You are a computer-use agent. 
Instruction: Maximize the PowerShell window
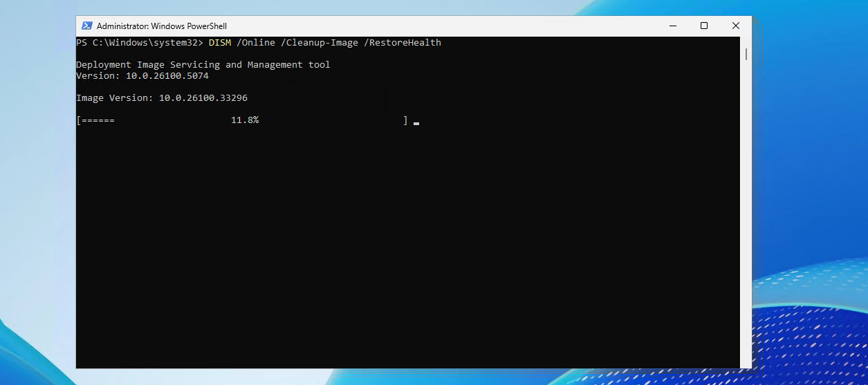pos(704,26)
